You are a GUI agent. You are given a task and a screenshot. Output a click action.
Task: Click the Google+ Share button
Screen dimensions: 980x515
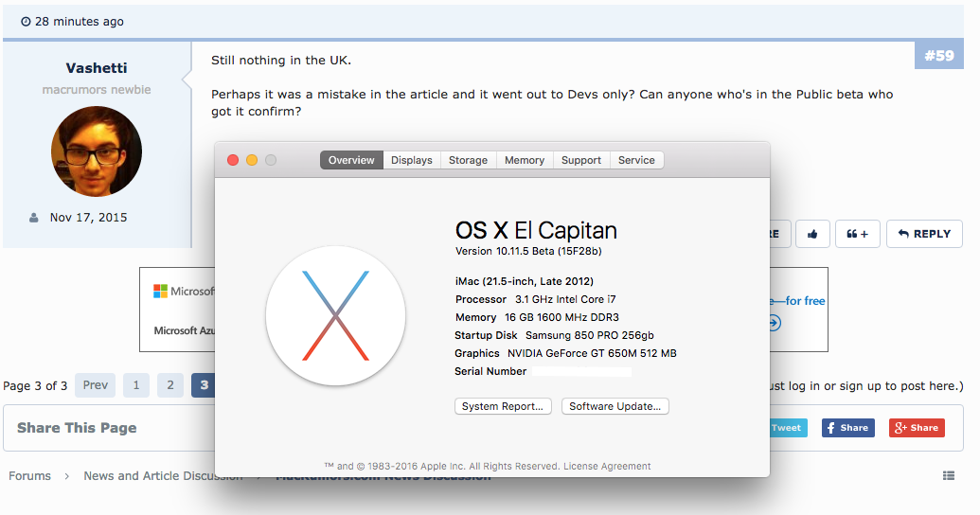(x=917, y=428)
